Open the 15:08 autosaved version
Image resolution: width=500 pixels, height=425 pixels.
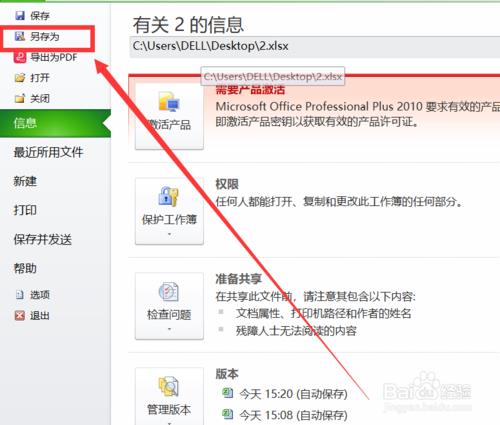click(285, 415)
